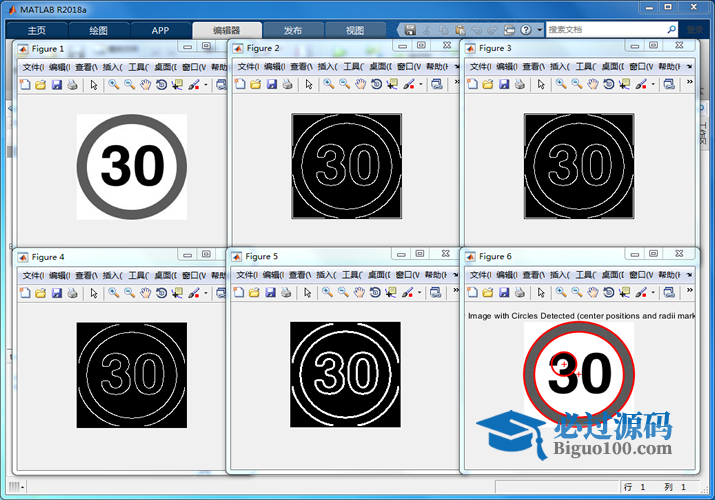The image size is (715, 500).
Task: Open Help icon in MATLAB top toolbar
Action: tap(525, 30)
